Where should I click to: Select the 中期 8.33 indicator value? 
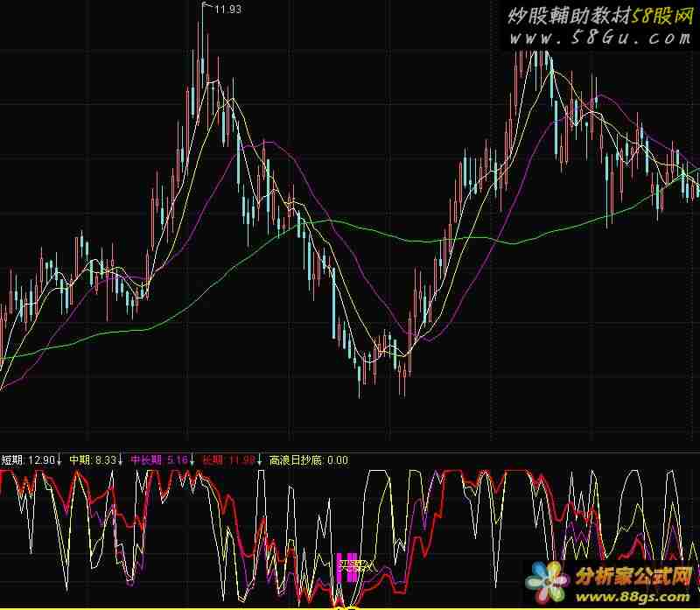pyautogui.click(x=93, y=460)
